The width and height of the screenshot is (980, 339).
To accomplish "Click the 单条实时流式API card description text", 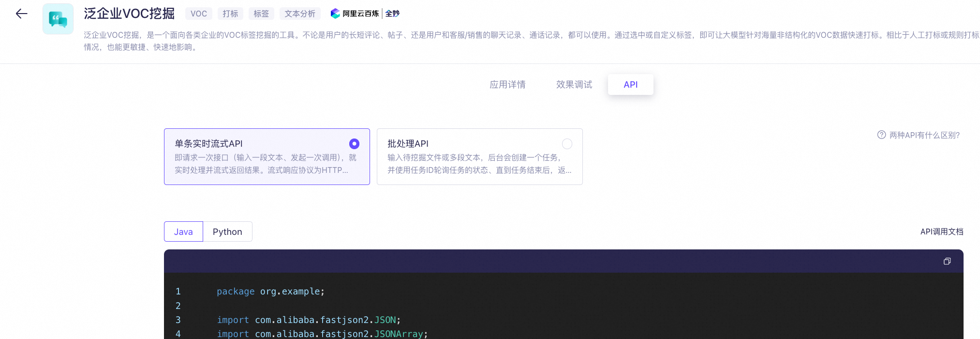I will [x=266, y=164].
